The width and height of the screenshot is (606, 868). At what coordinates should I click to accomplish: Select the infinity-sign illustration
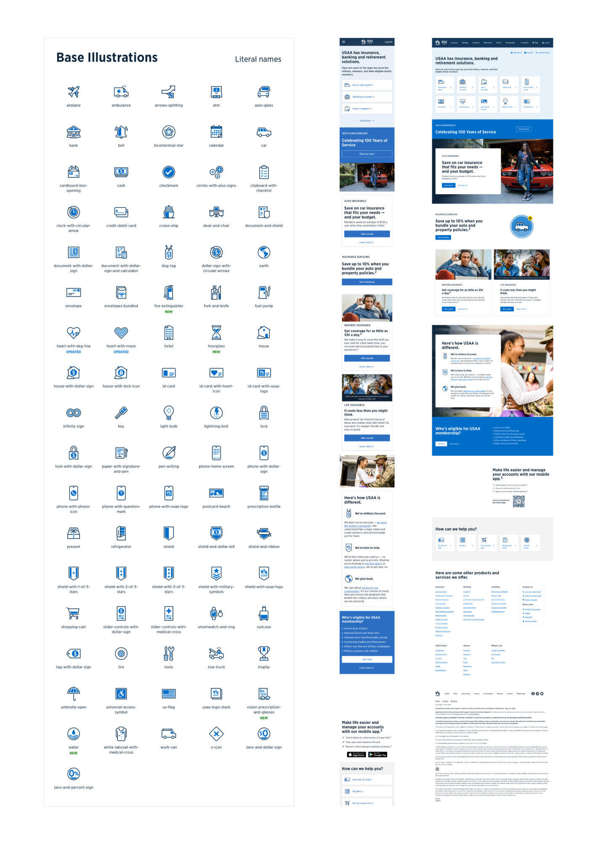coord(74,413)
